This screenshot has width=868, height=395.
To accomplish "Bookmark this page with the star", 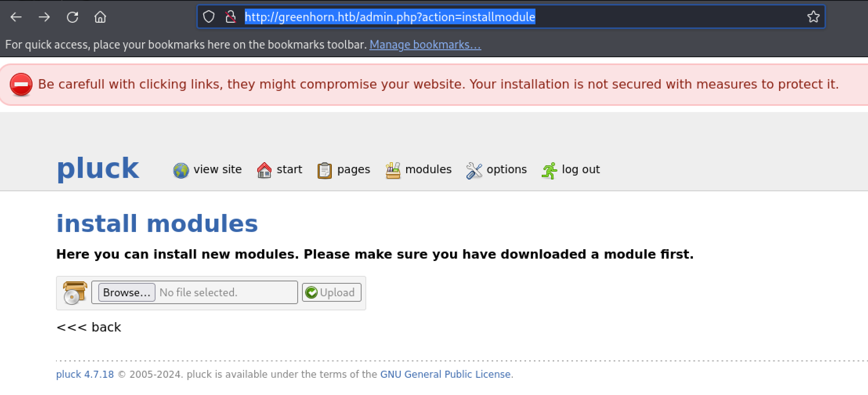I will pos(813,17).
